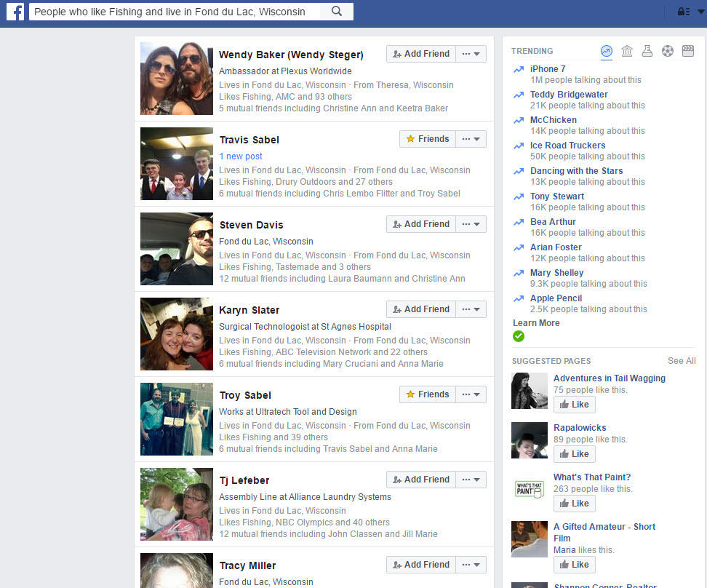Open trending topic Arian Foster

click(556, 247)
